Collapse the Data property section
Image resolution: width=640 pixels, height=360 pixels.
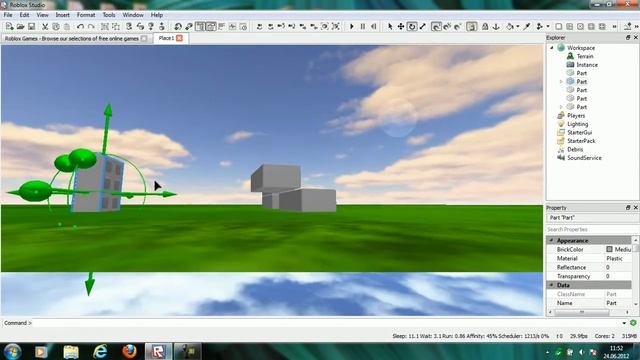[551, 285]
